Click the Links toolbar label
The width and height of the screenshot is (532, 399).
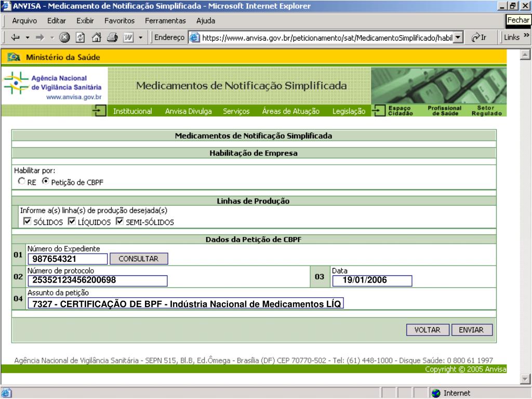coord(512,37)
